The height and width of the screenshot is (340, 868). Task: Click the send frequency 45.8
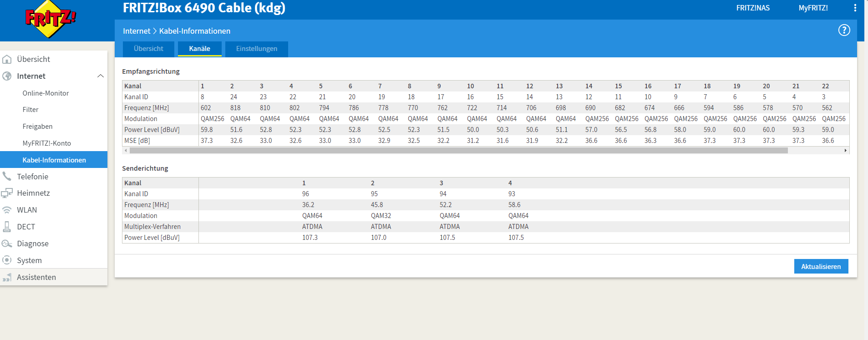(377, 205)
